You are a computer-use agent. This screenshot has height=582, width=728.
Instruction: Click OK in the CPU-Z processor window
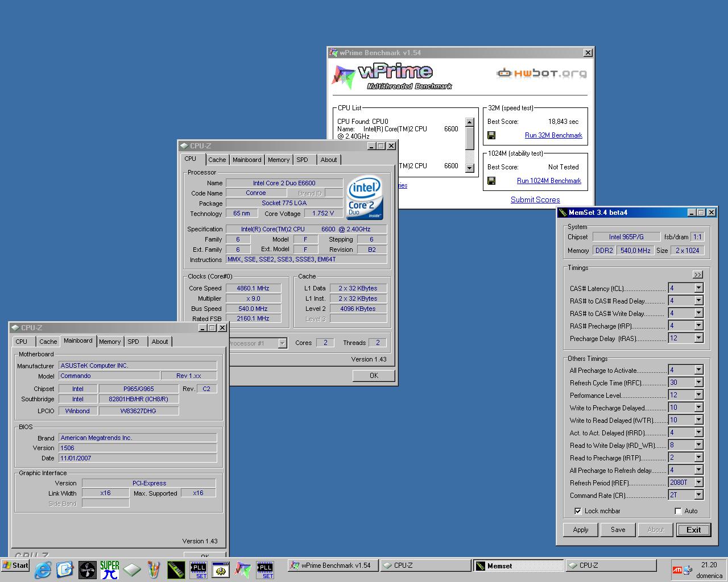pos(374,375)
